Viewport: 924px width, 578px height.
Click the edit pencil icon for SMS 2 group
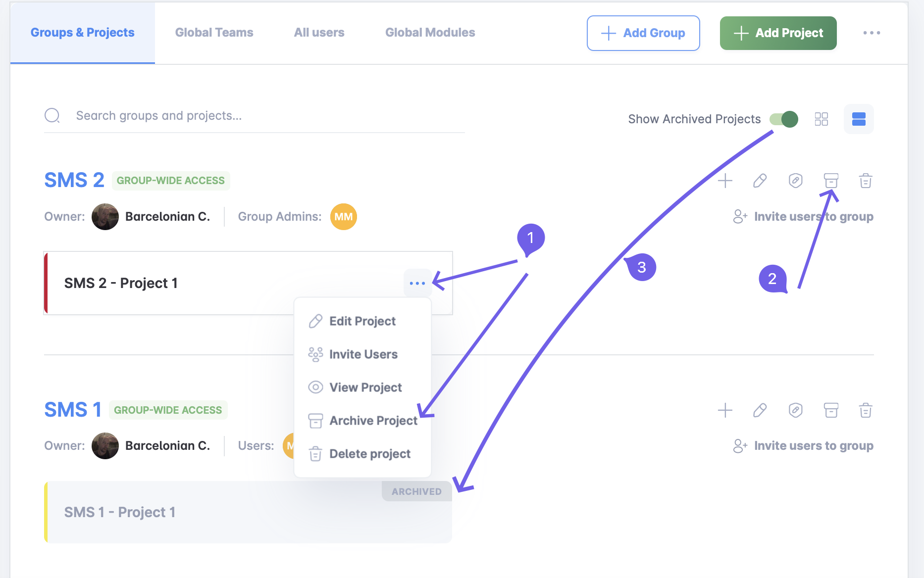coord(760,181)
